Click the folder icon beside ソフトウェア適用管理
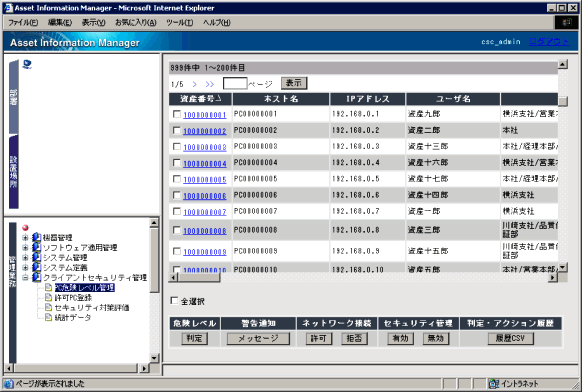 [36, 247]
